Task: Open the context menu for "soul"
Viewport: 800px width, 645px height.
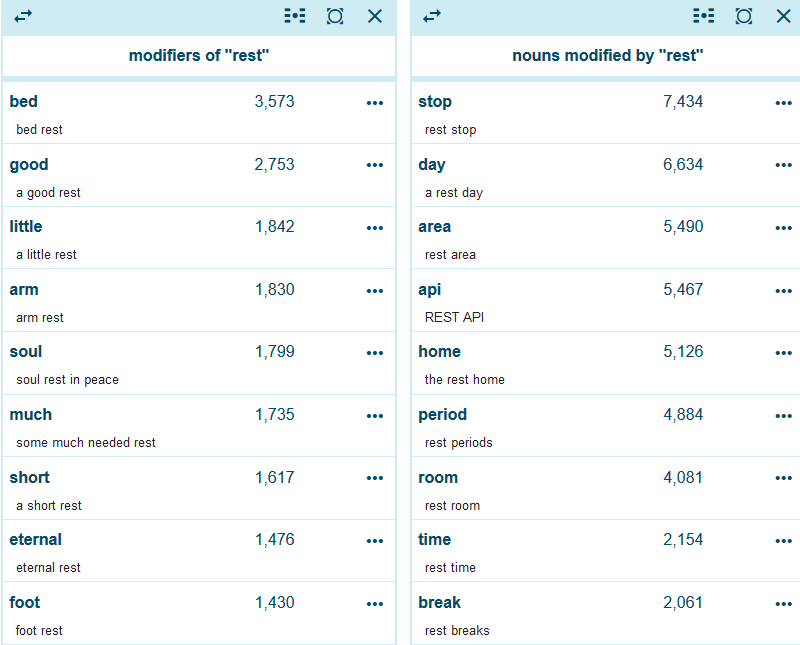Action: coord(375,353)
